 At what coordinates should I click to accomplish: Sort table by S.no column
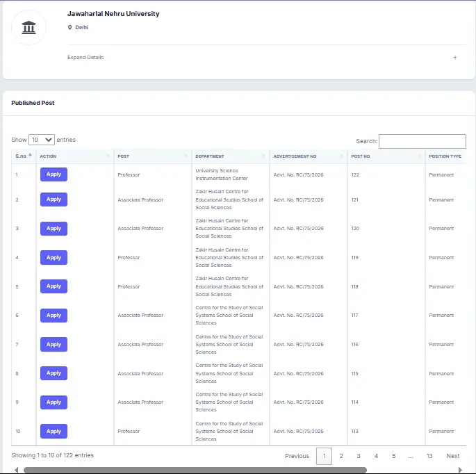[x=24, y=156]
